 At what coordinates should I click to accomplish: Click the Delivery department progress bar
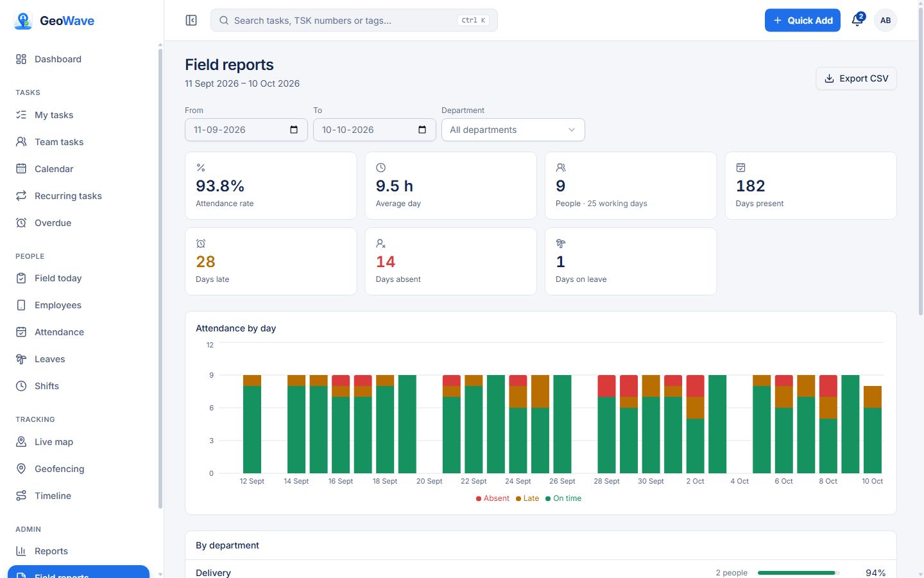tap(798, 573)
